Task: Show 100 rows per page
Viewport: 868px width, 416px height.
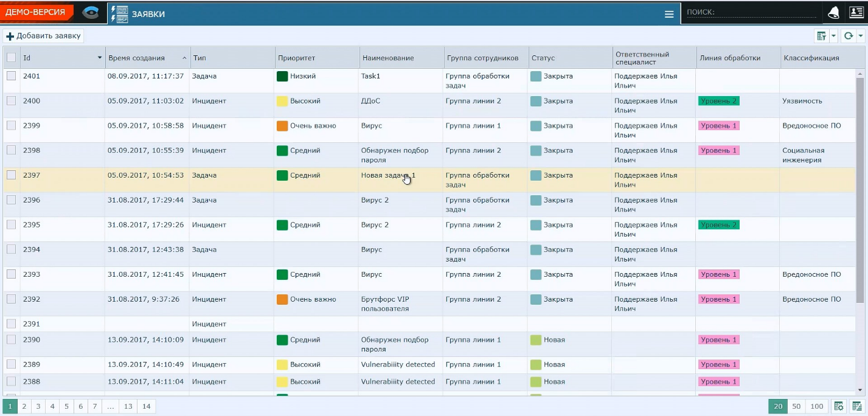Action: (x=816, y=406)
